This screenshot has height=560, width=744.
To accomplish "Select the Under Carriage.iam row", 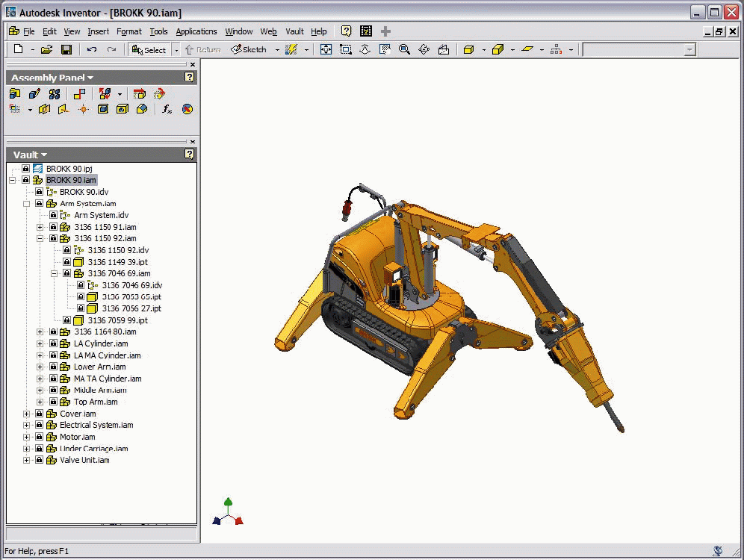I will [94, 449].
